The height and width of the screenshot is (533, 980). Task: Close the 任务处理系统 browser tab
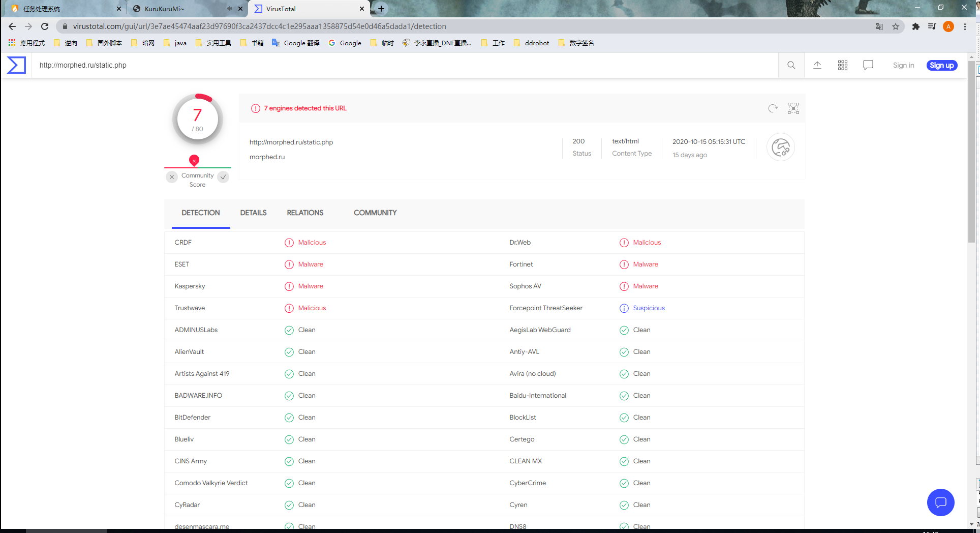pos(119,9)
